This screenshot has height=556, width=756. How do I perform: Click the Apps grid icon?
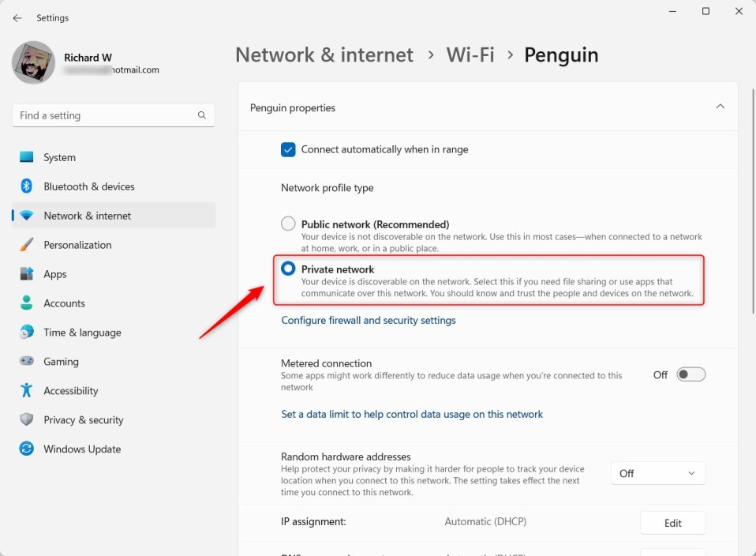(27, 274)
